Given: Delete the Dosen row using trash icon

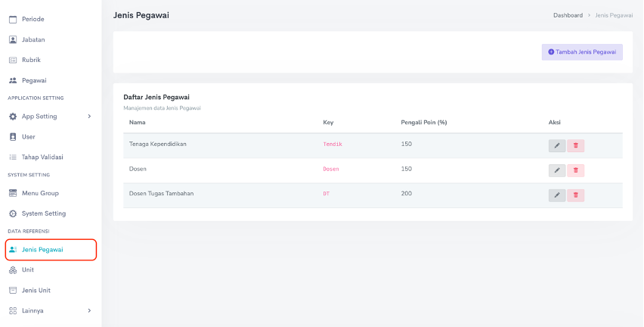Looking at the screenshot, I should (575, 170).
